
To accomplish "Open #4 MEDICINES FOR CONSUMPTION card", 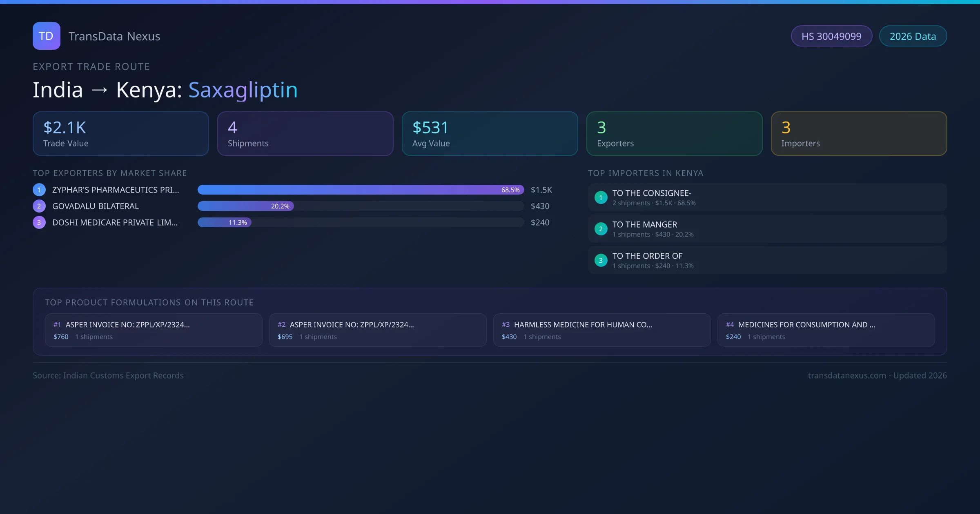I will [x=826, y=330].
